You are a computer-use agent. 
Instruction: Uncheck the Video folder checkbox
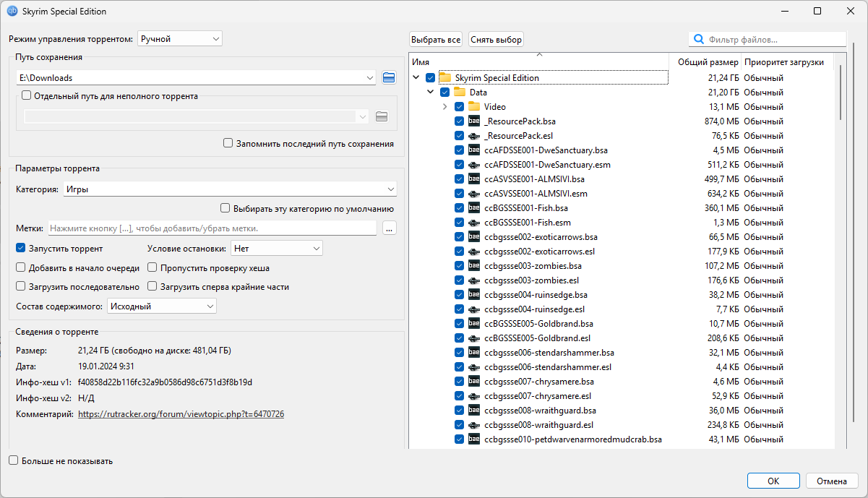pyautogui.click(x=460, y=106)
